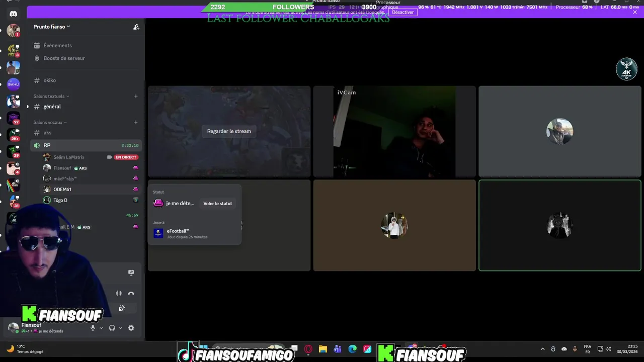
Task: Select the brown participant tile
Action: (x=394, y=225)
